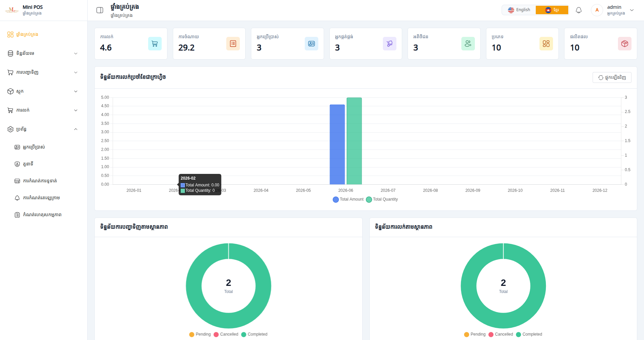Screen dimensions: 644x340
Task: Click the green ring of the sales status donut
Action: coord(469,286)
